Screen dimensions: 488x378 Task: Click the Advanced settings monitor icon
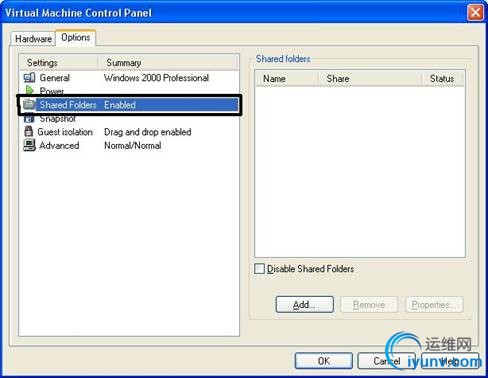coord(29,145)
